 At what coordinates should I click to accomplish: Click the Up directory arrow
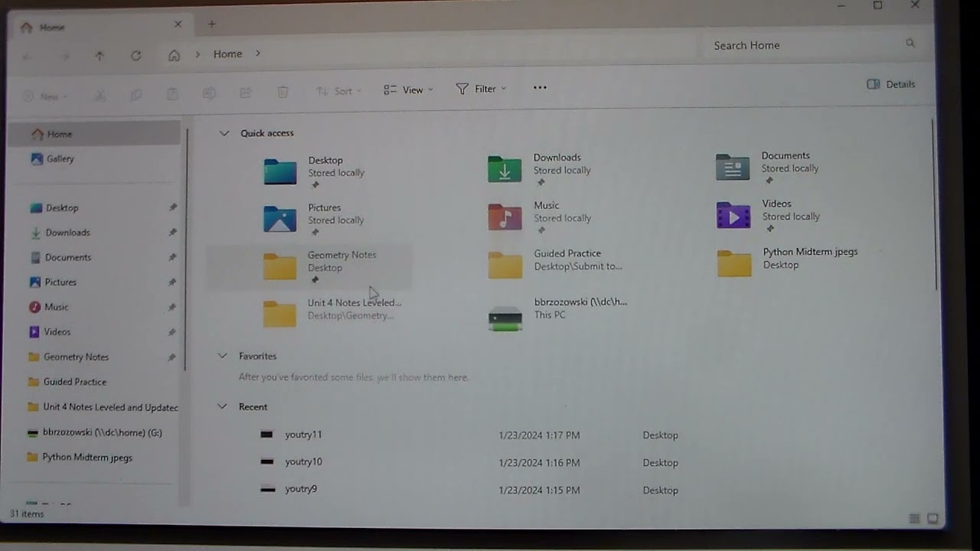pyautogui.click(x=100, y=56)
